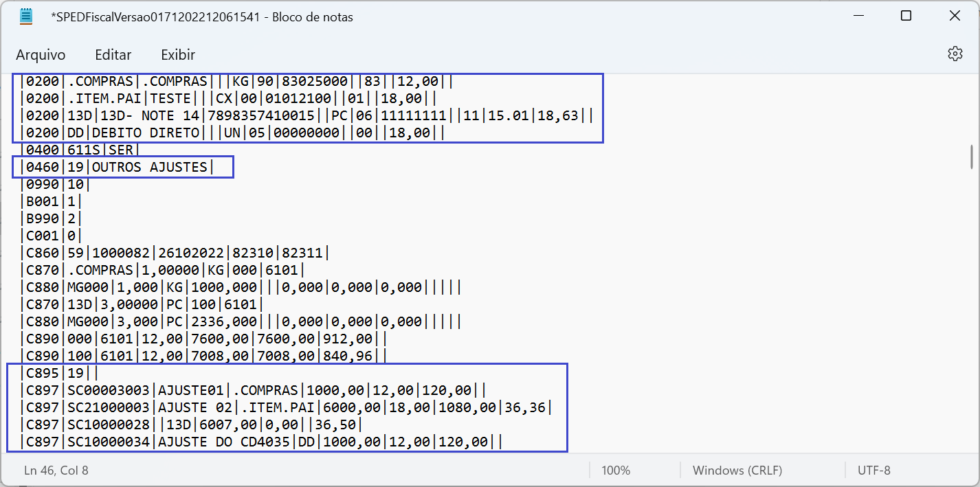Close the Notepad window

click(955, 16)
